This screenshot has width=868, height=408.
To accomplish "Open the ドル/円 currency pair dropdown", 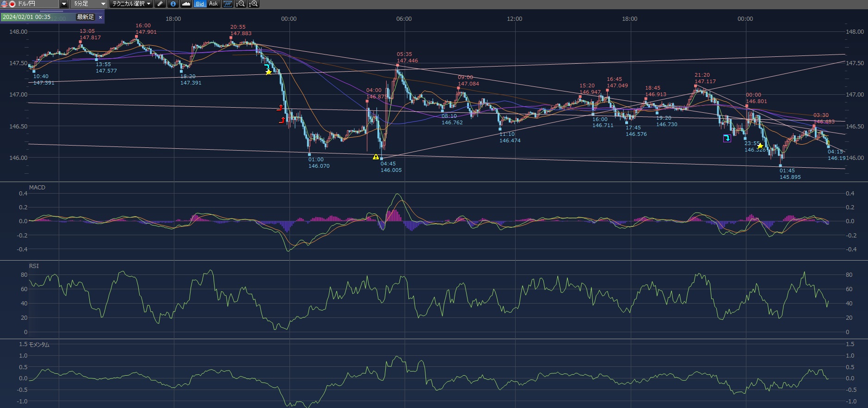I will [x=64, y=4].
